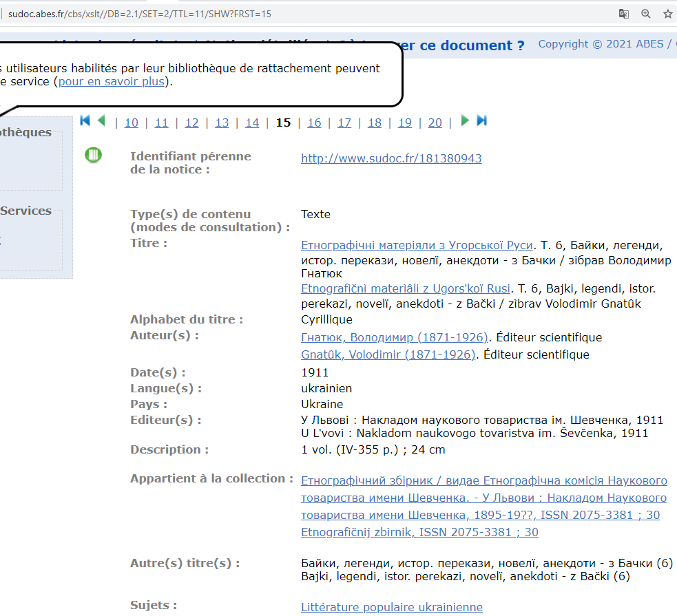Viewport: 677px width, 616px height.
Task: Navigate to result number 20
Action: coord(435,123)
